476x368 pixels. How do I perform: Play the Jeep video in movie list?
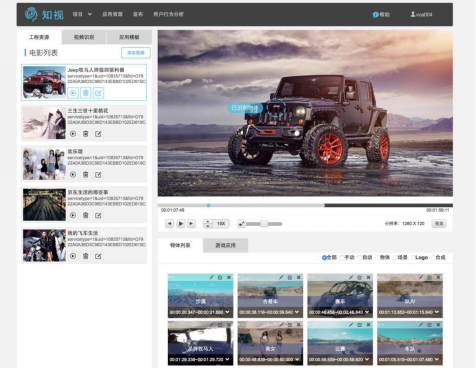tap(73, 93)
